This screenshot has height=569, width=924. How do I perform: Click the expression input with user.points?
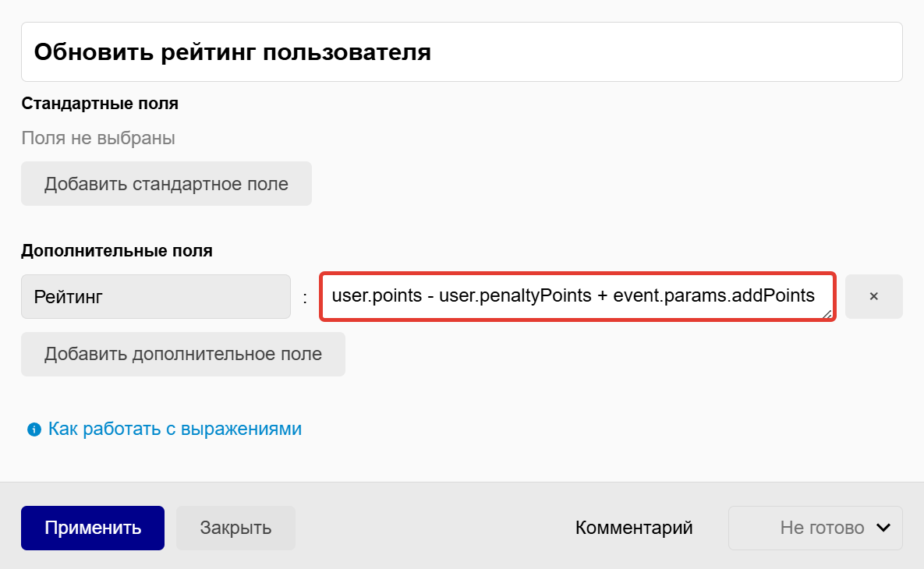pos(578,296)
